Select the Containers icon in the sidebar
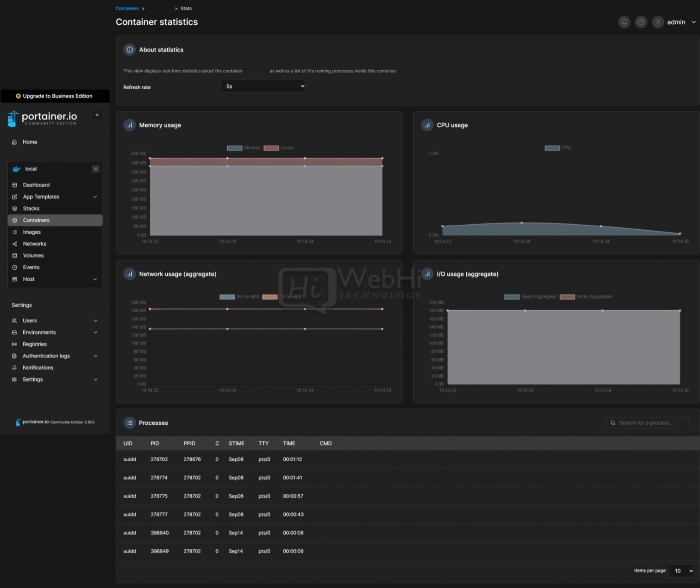700x588 pixels. (15, 220)
